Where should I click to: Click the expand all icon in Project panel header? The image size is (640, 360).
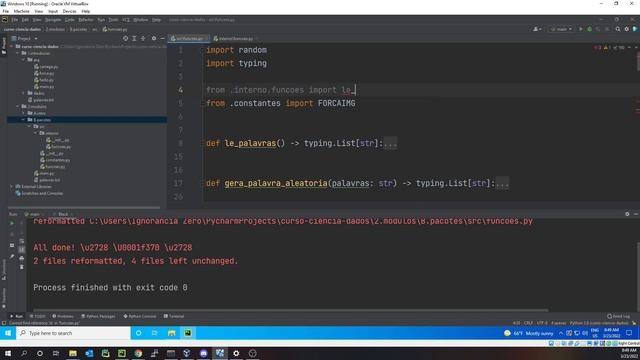click(134, 38)
